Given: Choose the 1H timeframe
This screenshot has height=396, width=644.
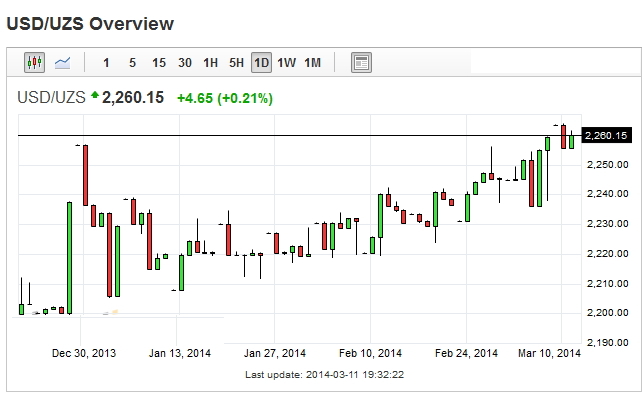Looking at the screenshot, I should click(210, 63).
